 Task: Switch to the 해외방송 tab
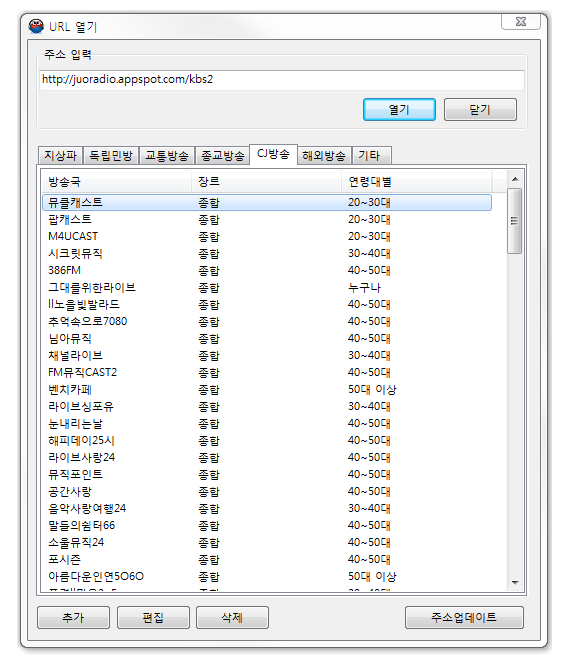[x=324, y=156]
